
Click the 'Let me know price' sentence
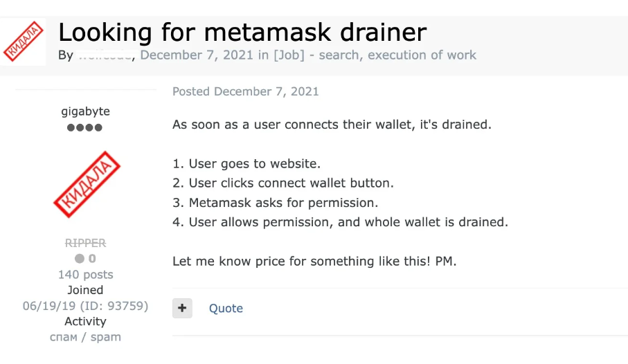tap(314, 261)
